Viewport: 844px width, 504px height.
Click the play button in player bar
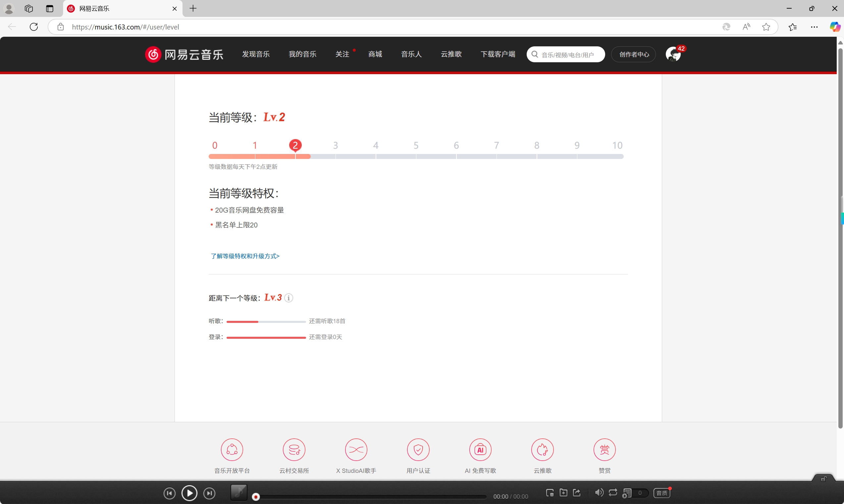tap(189, 493)
